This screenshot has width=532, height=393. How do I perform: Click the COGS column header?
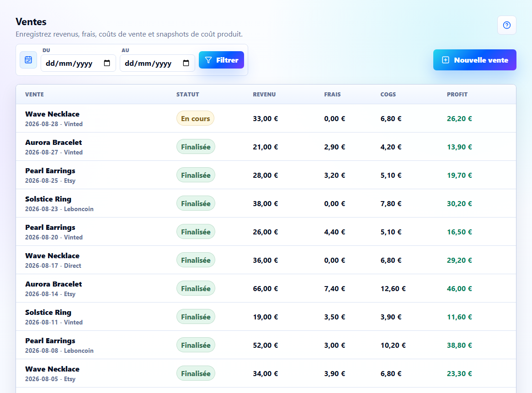[x=388, y=94]
